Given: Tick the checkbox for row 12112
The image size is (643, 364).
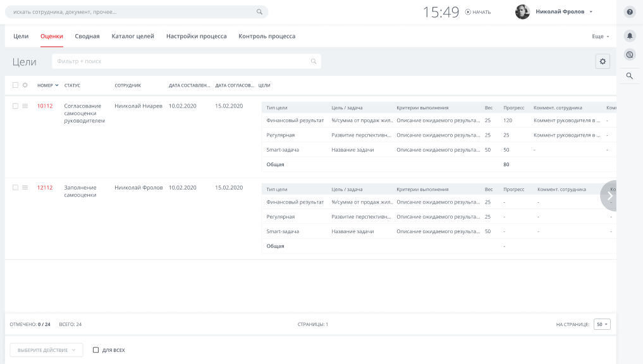Looking at the screenshot, I should 15,188.
